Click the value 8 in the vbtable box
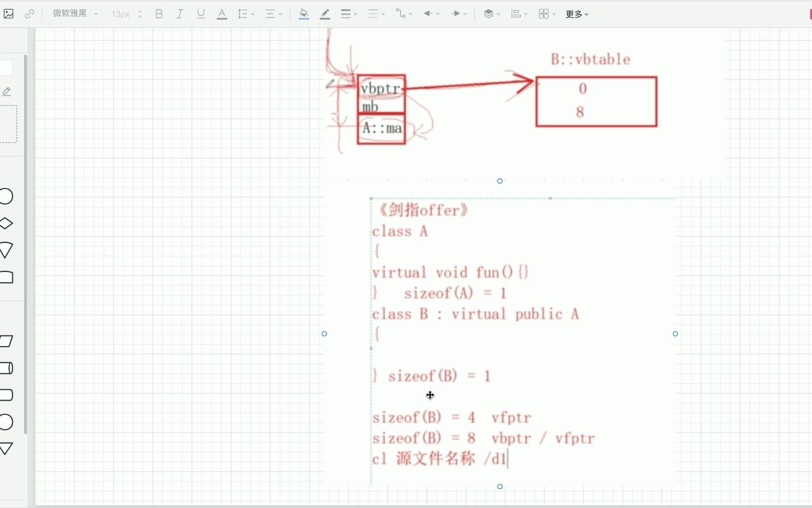 click(580, 112)
